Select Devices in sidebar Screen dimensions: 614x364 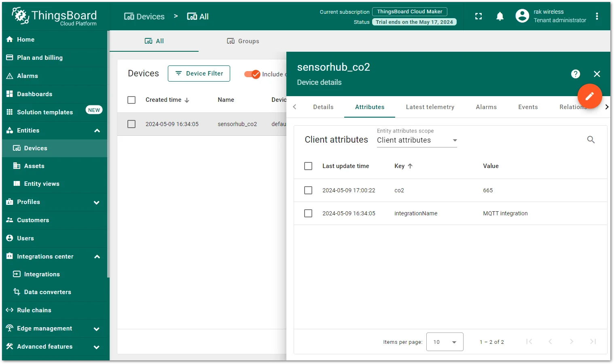[55, 148]
